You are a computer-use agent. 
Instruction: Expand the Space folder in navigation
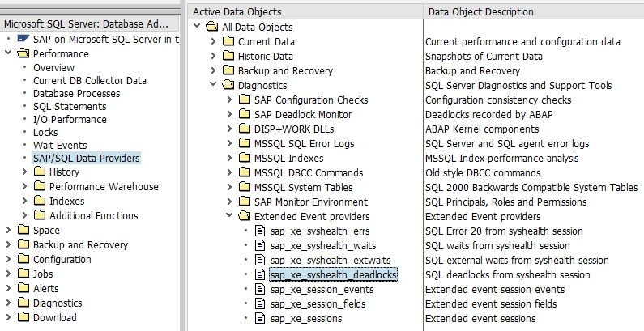8,231
